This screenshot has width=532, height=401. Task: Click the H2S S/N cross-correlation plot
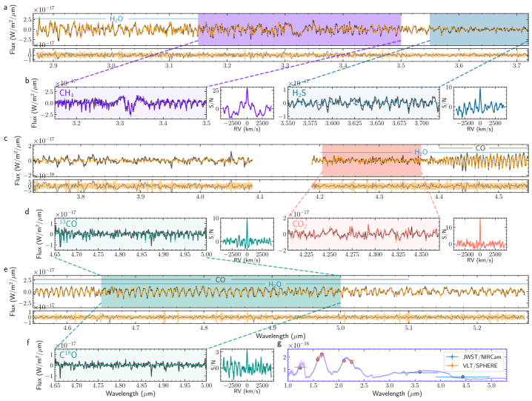click(479, 103)
